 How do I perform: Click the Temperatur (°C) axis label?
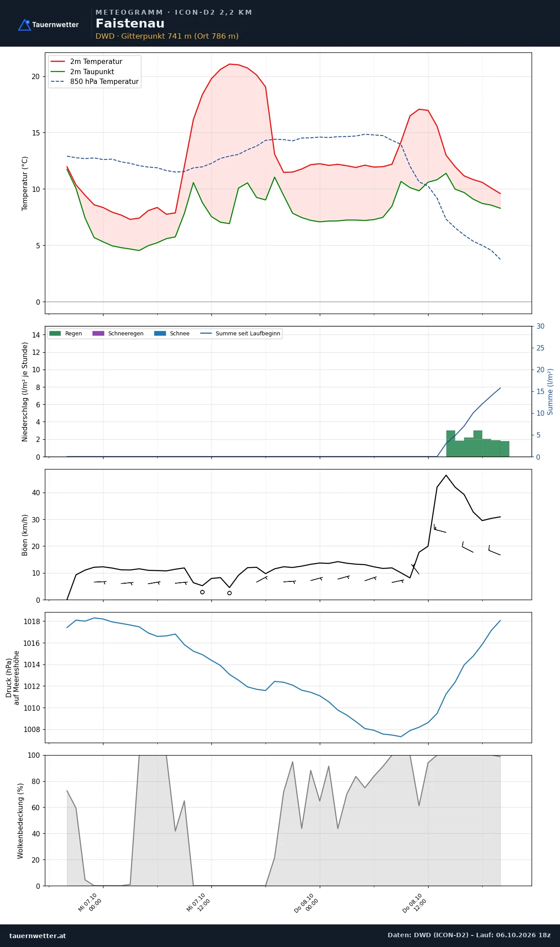tap(25, 183)
